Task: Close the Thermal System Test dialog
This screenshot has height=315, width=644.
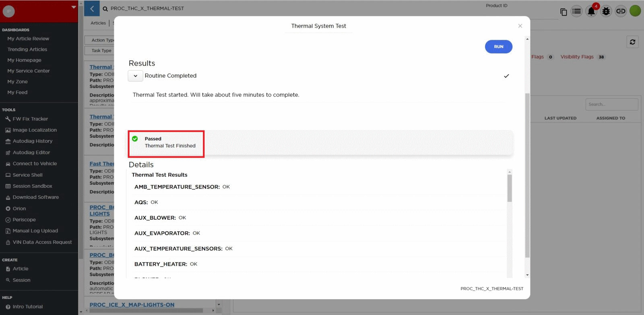Action: click(x=520, y=26)
